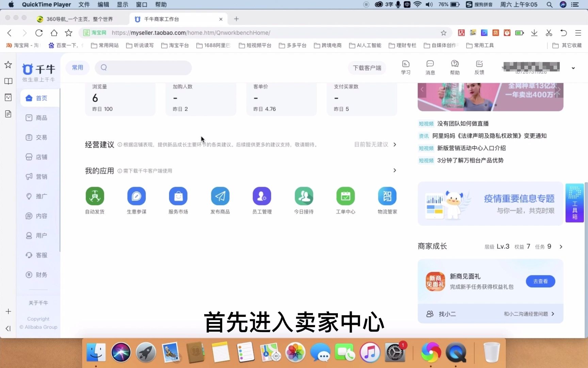The image size is (588, 368).
Task: Close the 千牛商家工作台 tab
Action: click(221, 19)
